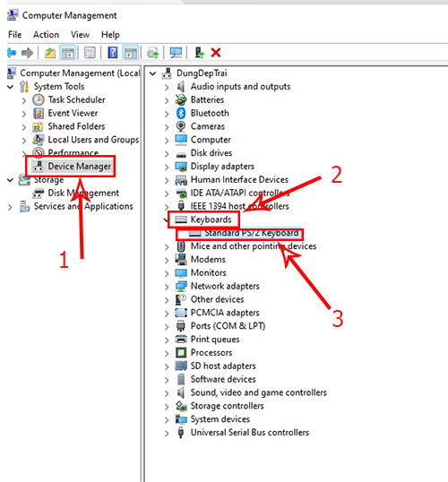Select Device Manager in the tree
This screenshot has width=448, height=482.
click(79, 167)
